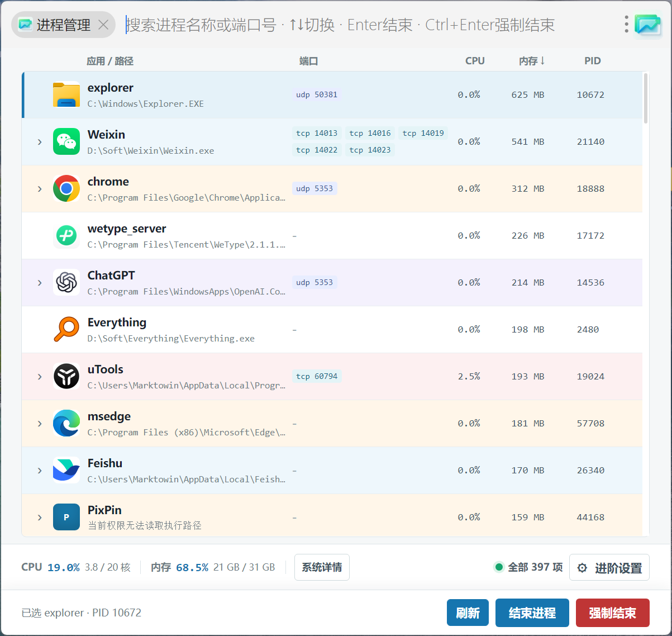Click PID 57708 in msedge row
The image size is (672, 636).
(x=590, y=424)
